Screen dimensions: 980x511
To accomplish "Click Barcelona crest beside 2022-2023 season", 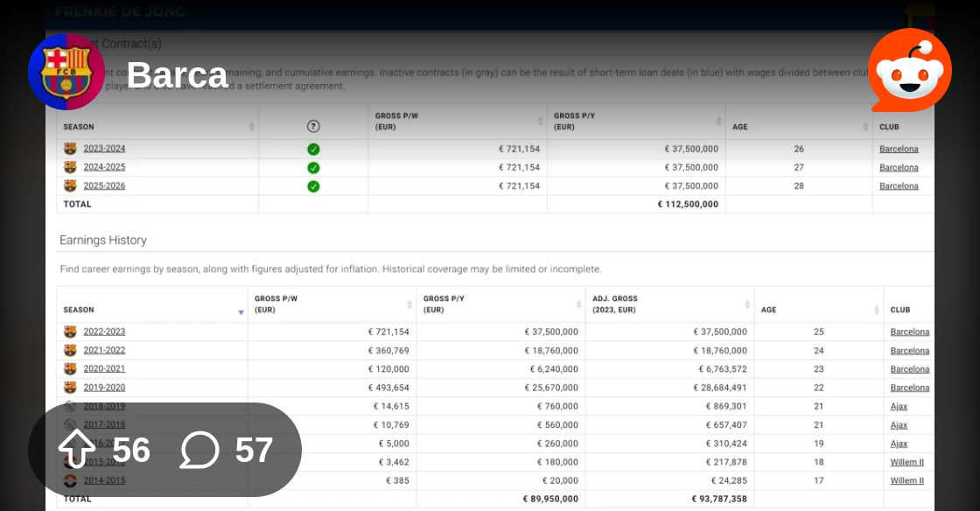I will [x=70, y=331].
